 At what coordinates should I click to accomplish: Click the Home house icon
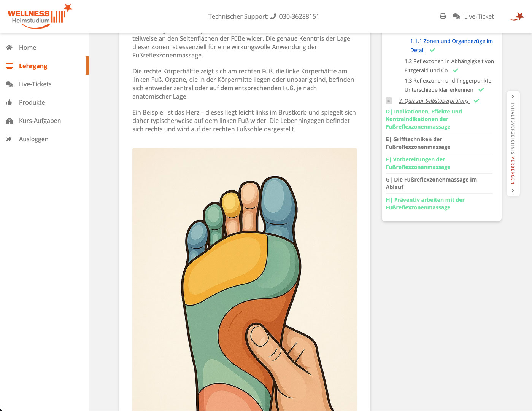pyautogui.click(x=10, y=48)
